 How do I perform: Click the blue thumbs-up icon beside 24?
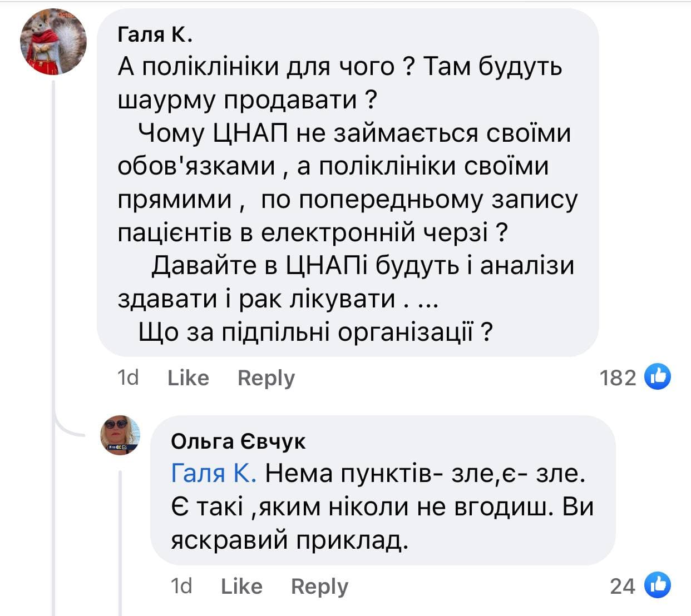click(657, 585)
